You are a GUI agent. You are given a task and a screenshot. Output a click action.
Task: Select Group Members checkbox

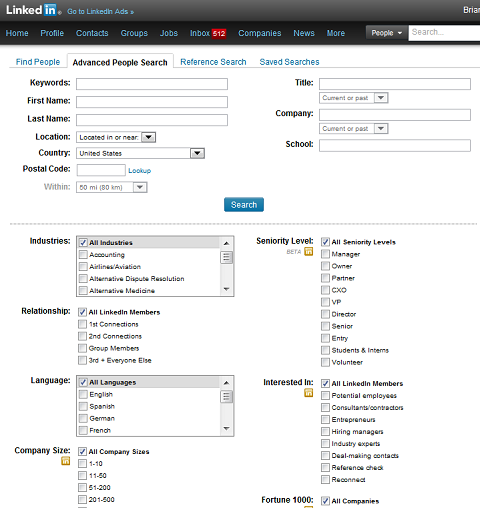click(x=82, y=348)
